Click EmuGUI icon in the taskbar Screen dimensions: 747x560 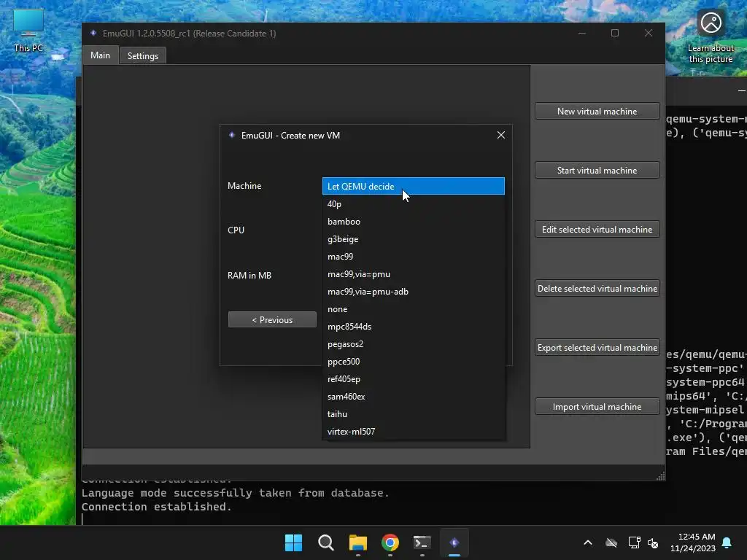click(454, 542)
